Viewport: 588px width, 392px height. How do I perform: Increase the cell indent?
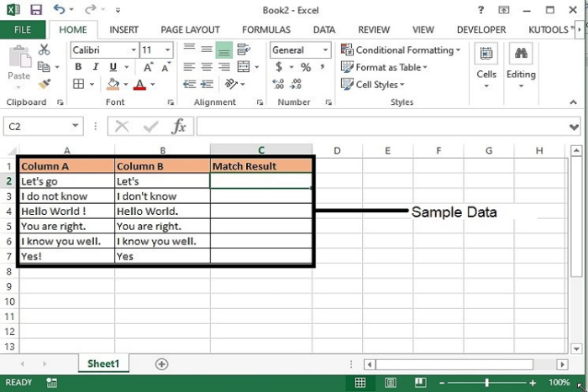tap(207, 84)
